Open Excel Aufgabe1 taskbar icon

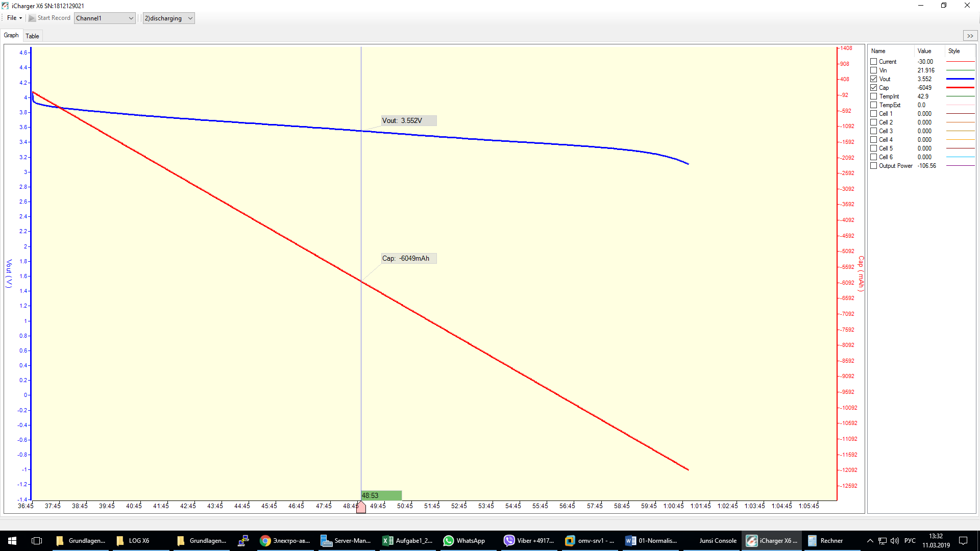coord(388,541)
